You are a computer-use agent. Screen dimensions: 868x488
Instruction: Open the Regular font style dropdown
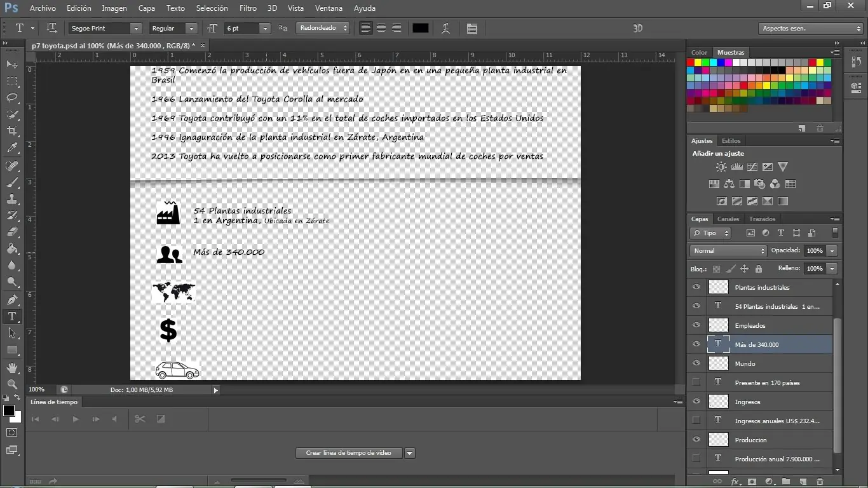pyautogui.click(x=191, y=29)
